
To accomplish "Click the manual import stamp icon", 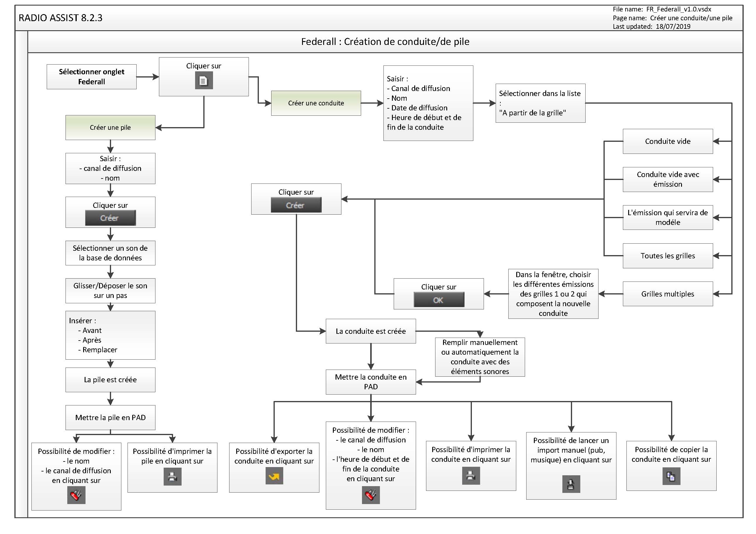I will [x=571, y=484].
